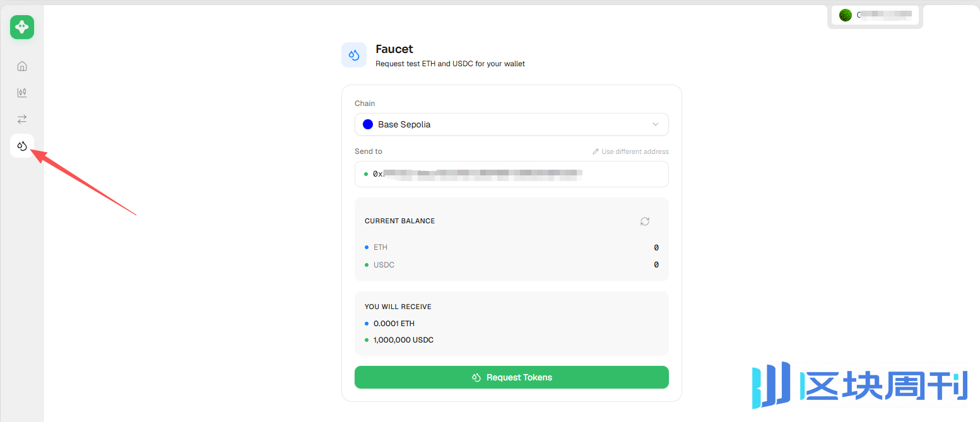Image resolution: width=980 pixels, height=422 pixels.
Task: Click the 0.0001 ETH receive amount
Action: pos(394,324)
